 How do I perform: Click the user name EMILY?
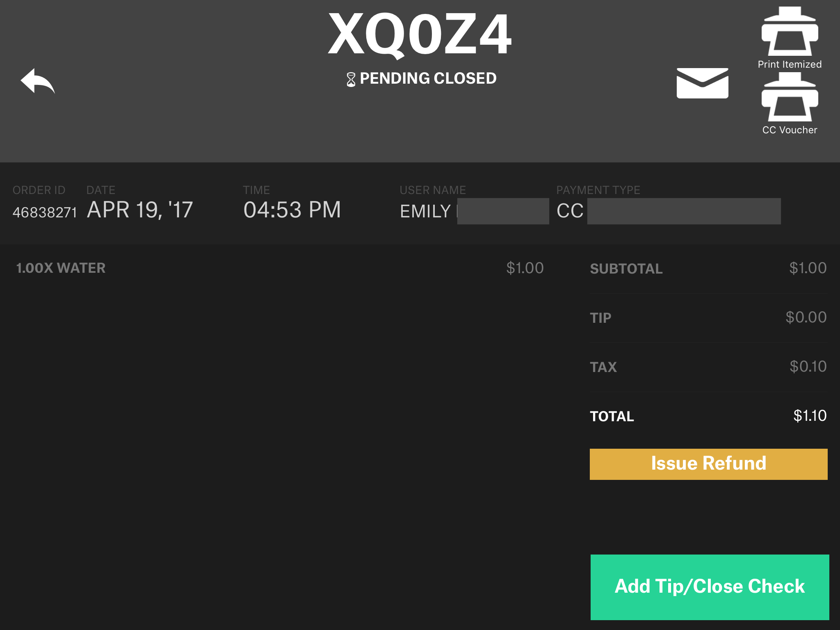[425, 212]
